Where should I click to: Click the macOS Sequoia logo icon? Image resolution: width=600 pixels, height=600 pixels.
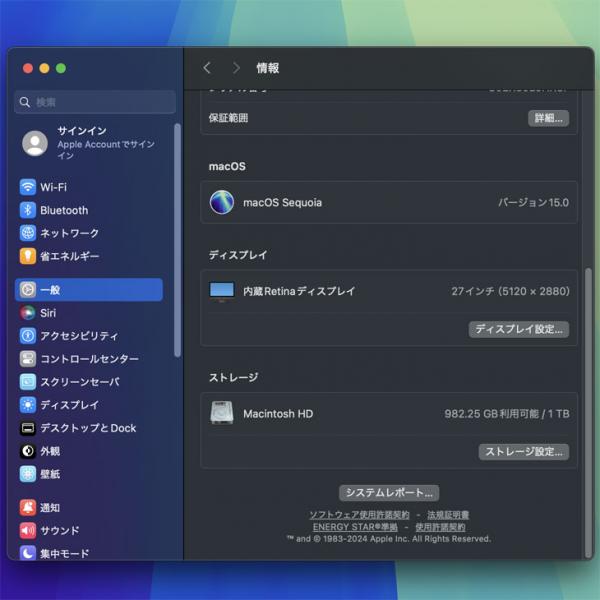pos(221,202)
